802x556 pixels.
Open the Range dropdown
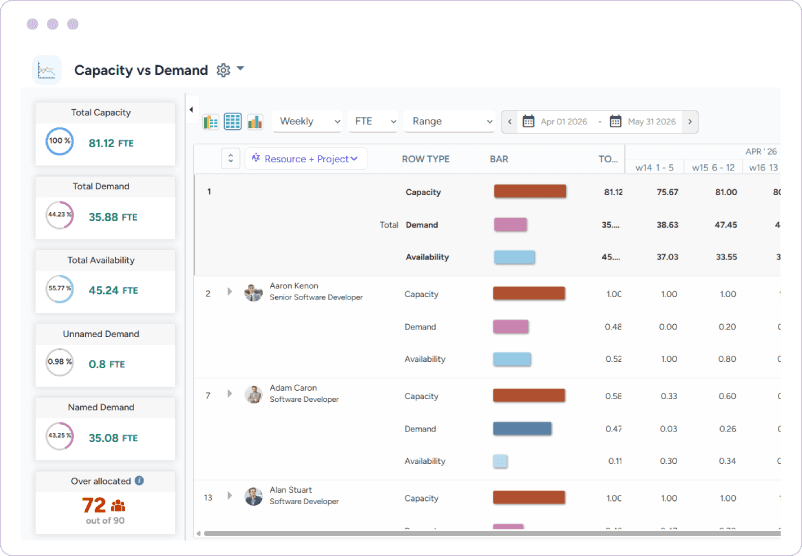[450, 122]
